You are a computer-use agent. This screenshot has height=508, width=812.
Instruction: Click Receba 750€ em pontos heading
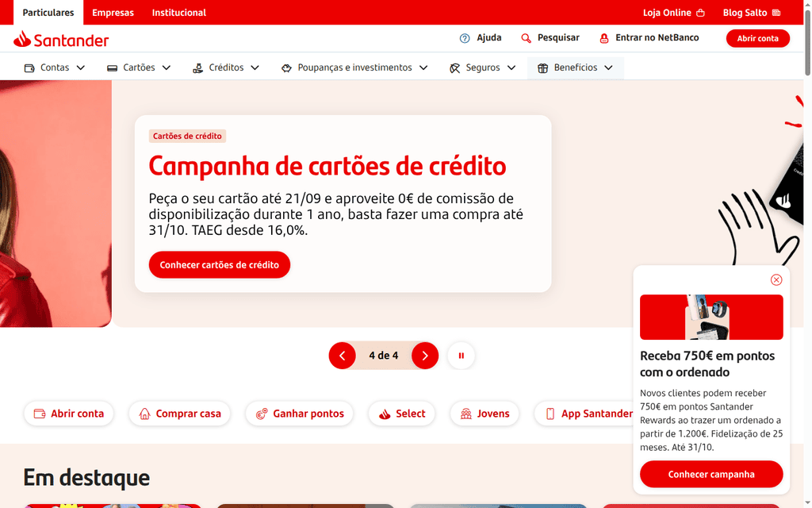(x=707, y=364)
